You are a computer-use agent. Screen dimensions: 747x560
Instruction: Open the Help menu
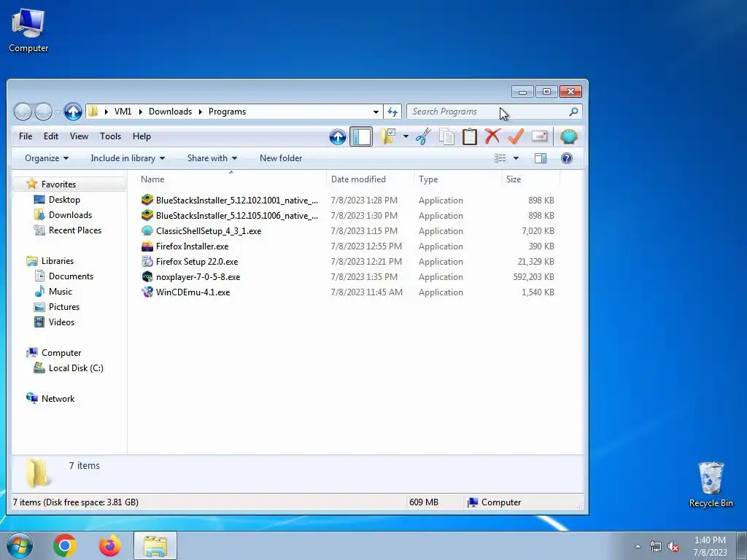click(x=142, y=136)
